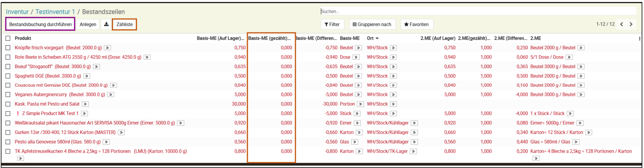This screenshot has height=168, width=644.
Task: Open the Zähliste button
Action: click(124, 24)
